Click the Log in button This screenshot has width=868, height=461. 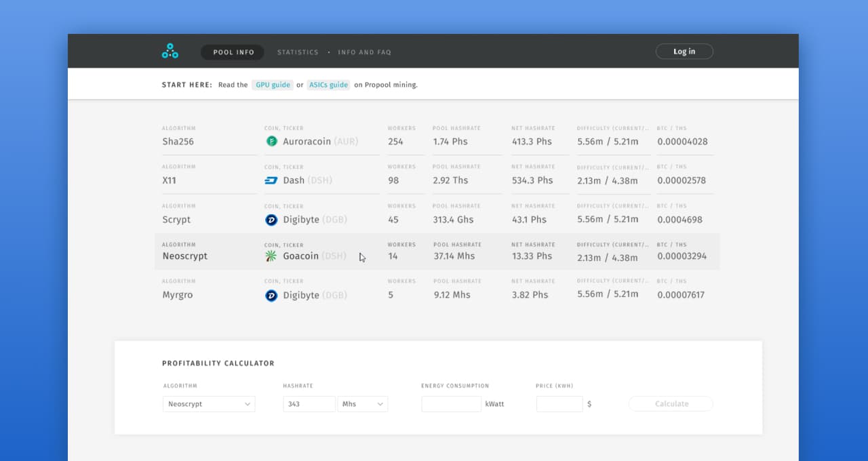[x=684, y=51]
